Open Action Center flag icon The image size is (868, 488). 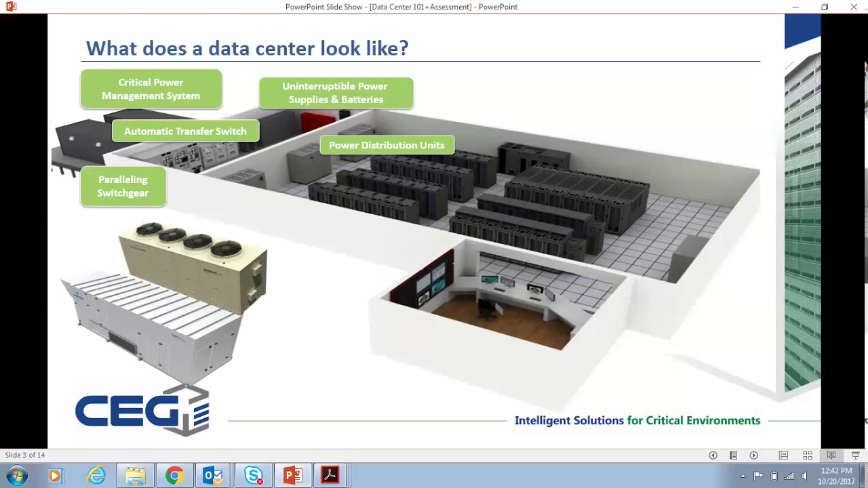pyautogui.click(x=758, y=476)
